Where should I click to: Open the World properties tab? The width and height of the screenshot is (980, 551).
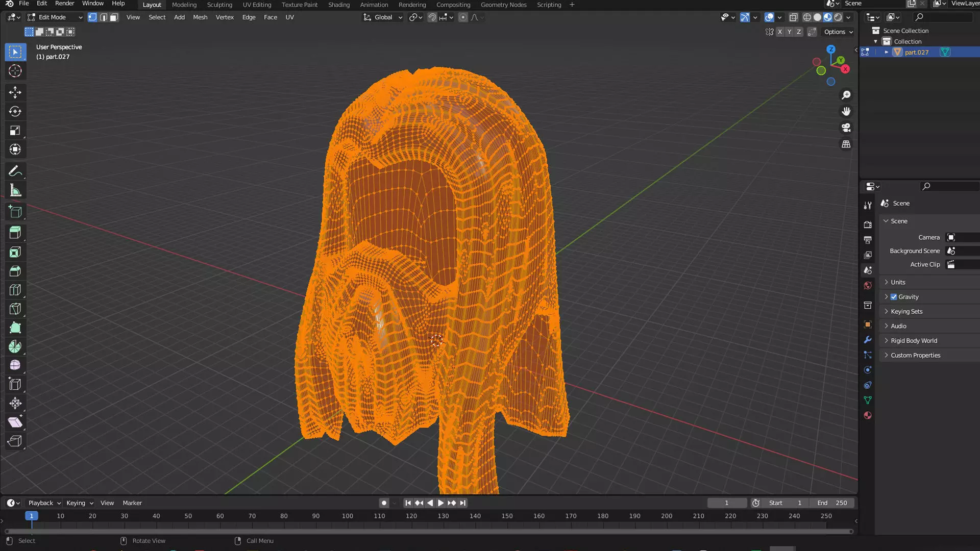point(867,286)
